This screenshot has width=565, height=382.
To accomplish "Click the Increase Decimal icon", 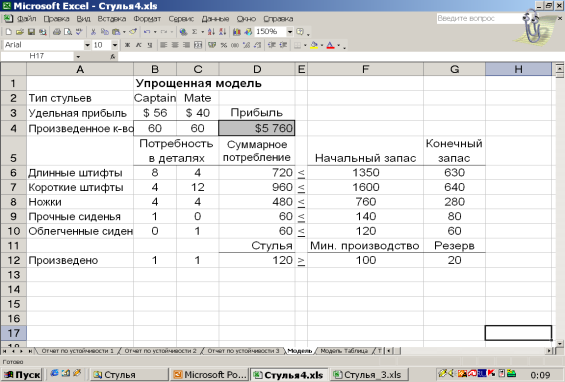I will pyautogui.click(x=246, y=45).
